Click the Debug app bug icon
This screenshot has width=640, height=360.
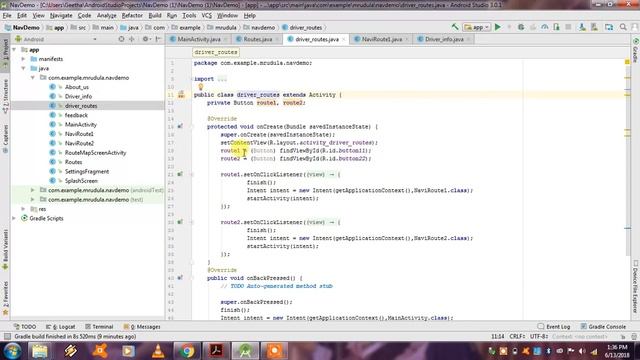click(521, 27)
